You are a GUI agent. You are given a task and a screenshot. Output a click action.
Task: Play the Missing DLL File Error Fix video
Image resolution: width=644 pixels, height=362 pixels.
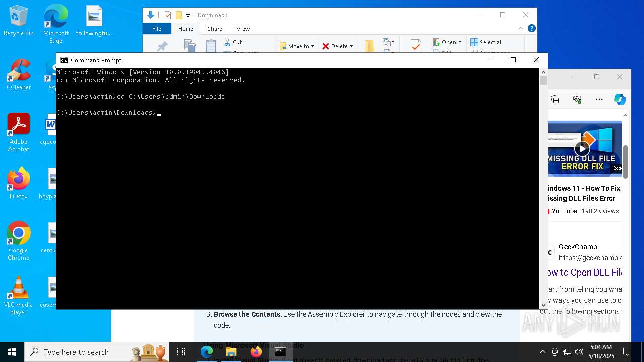[582, 148]
